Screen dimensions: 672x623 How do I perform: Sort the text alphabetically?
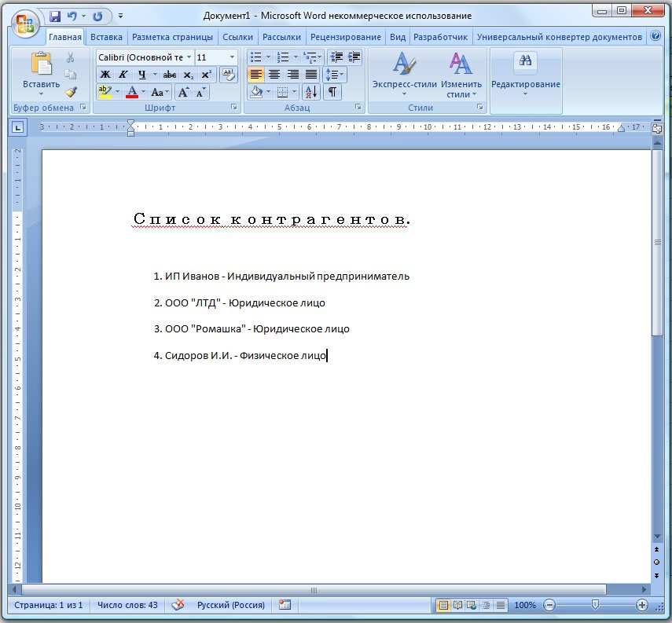pos(310,92)
